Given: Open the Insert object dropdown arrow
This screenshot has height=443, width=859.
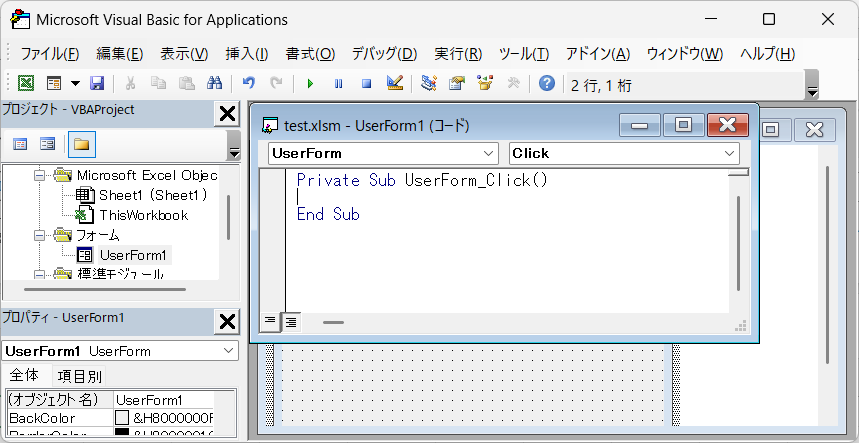Looking at the screenshot, I should [75, 83].
